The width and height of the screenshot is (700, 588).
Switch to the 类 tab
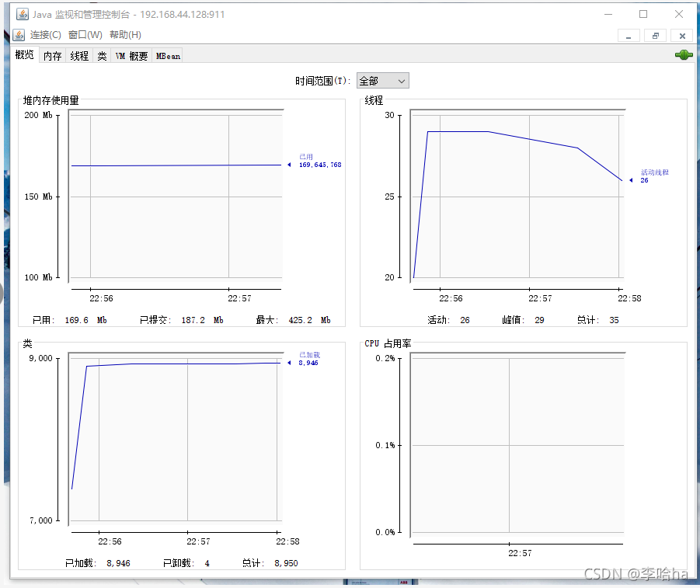click(103, 56)
